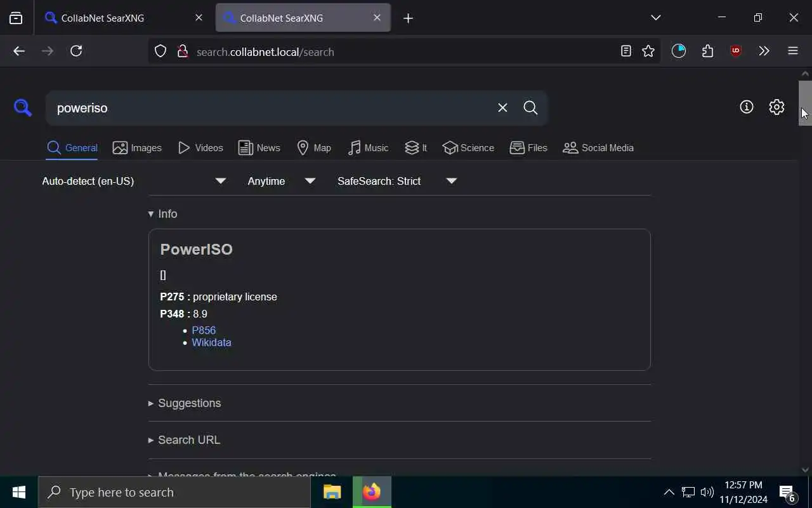Expand the Search URL section
The height and width of the screenshot is (508, 812).
(x=184, y=440)
